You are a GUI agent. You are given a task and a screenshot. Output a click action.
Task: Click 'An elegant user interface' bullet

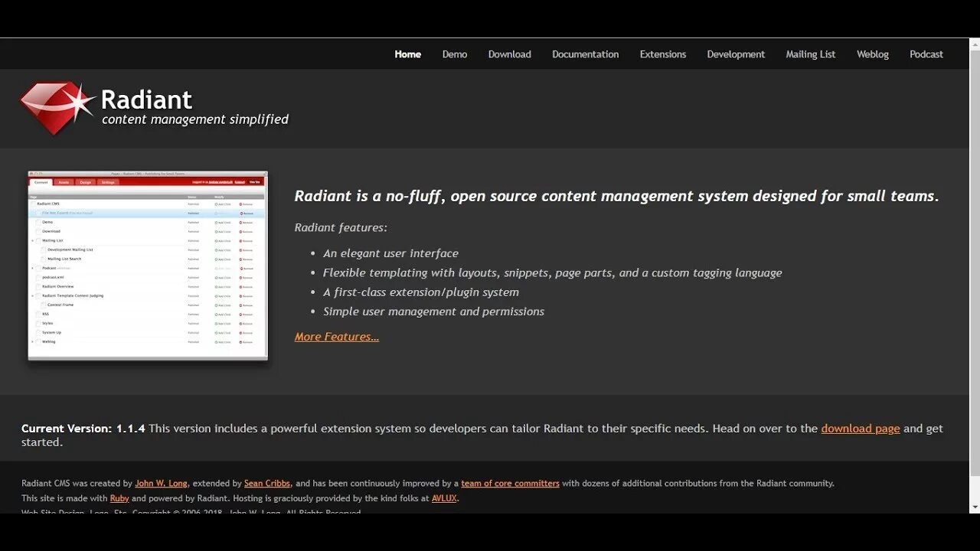pyautogui.click(x=390, y=253)
